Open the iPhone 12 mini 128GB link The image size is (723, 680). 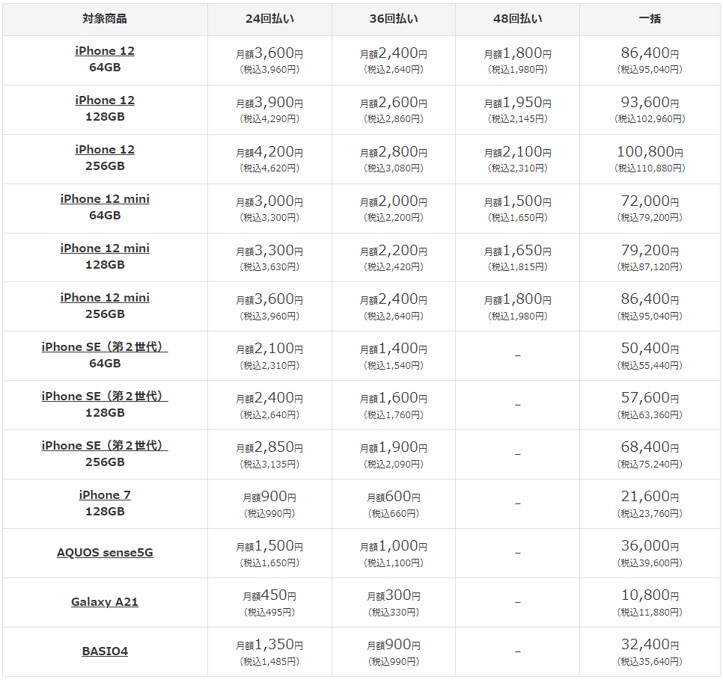(x=105, y=248)
